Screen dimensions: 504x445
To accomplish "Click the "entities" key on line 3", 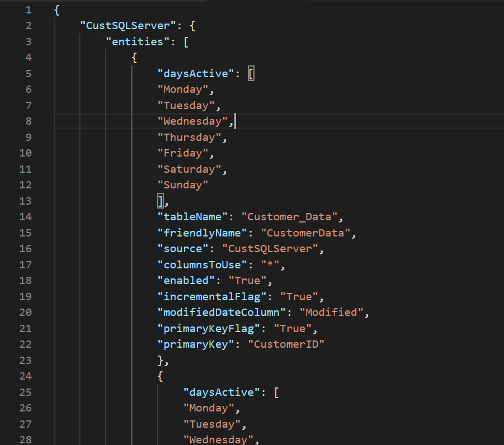I will (136, 41).
